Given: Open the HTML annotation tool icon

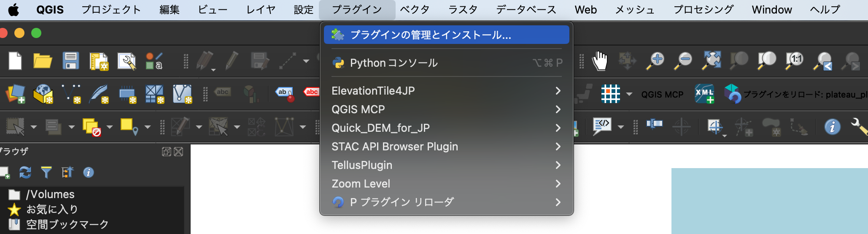Looking at the screenshot, I should [x=602, y=127].
